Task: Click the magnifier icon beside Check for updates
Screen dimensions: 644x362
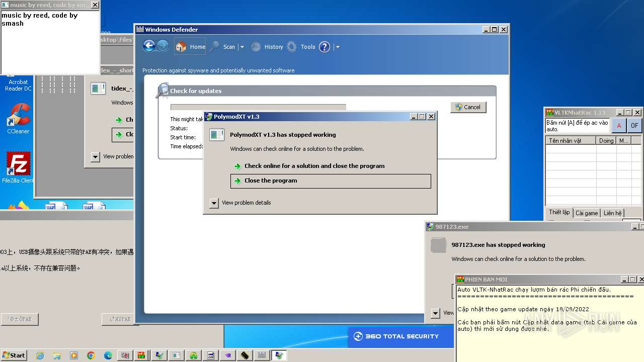Action: point(162,90)
